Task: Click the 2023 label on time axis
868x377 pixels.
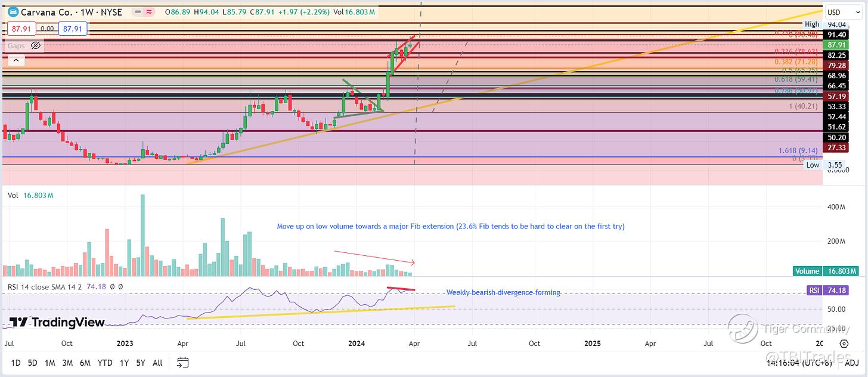Action: point(125,344)
